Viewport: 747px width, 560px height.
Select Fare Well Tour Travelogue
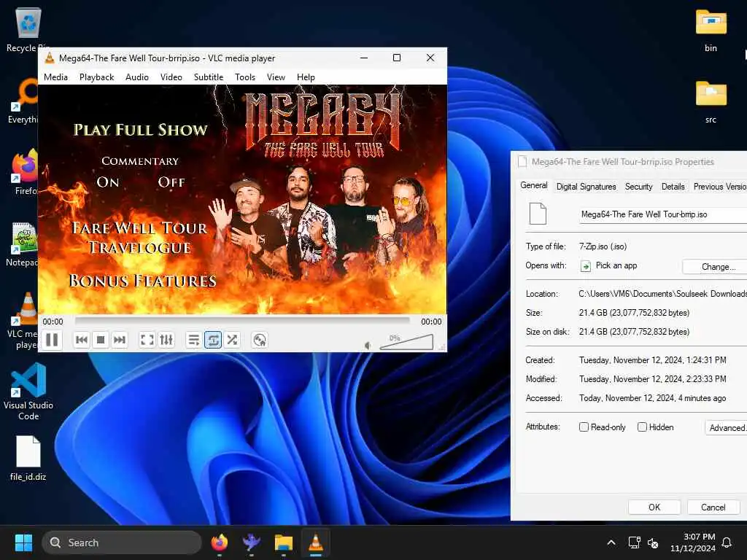pyautogui.click(x=139, y=238)
